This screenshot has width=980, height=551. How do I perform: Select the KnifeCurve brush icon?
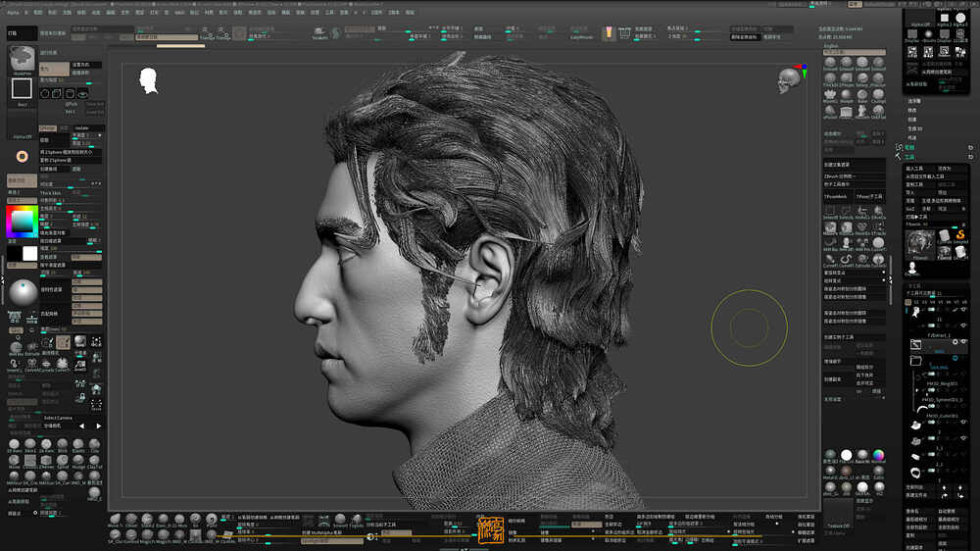[862, 212]
